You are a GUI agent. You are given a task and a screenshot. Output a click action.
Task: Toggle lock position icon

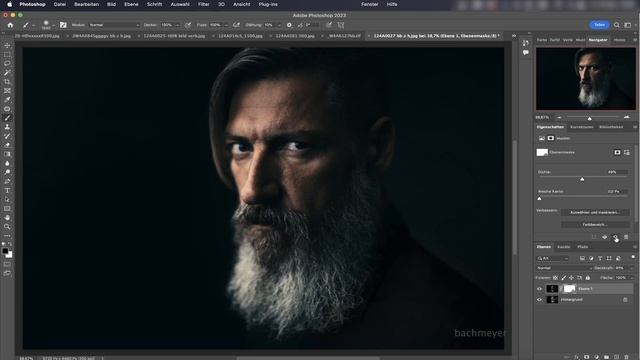(571, 278)
